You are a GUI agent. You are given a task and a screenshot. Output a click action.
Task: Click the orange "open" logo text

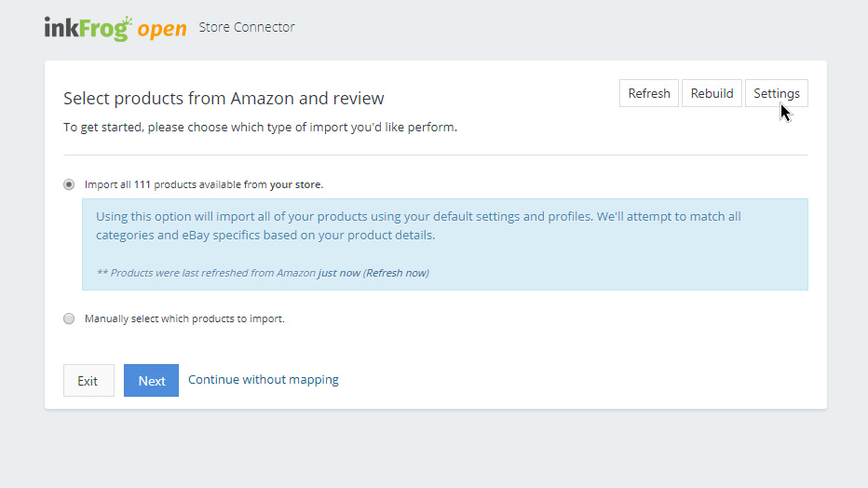pyautogui.click(x=162, y=29)
